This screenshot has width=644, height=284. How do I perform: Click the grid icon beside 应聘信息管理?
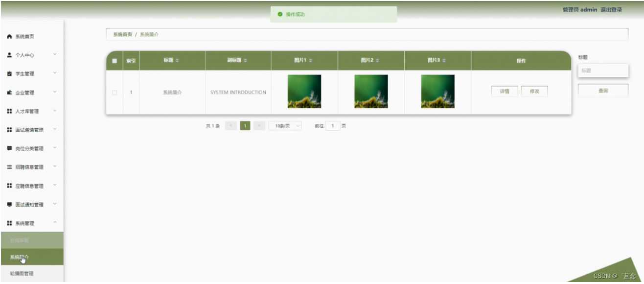click(x=9, y=186)
